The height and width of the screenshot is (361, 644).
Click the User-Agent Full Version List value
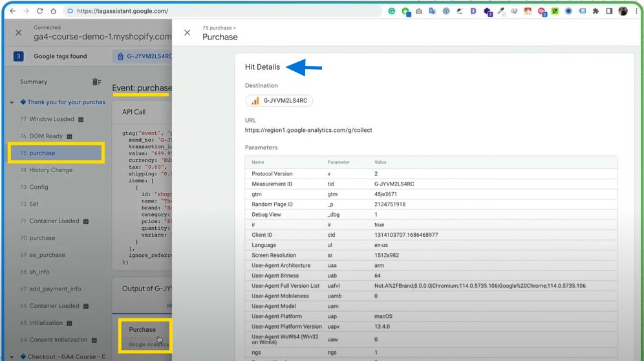(x=480, y=286)
